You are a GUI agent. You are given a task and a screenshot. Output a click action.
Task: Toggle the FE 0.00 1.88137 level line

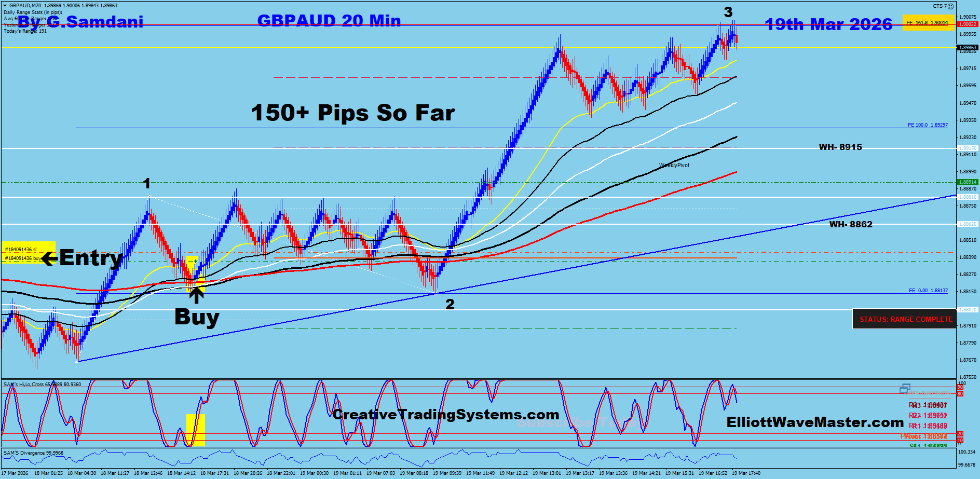pyautogui.click(x=929, y=291)
